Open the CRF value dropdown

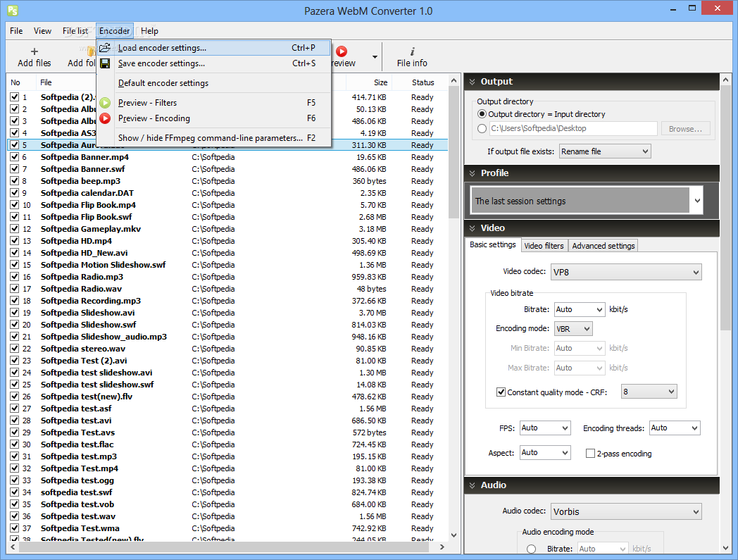click(649, 392)
